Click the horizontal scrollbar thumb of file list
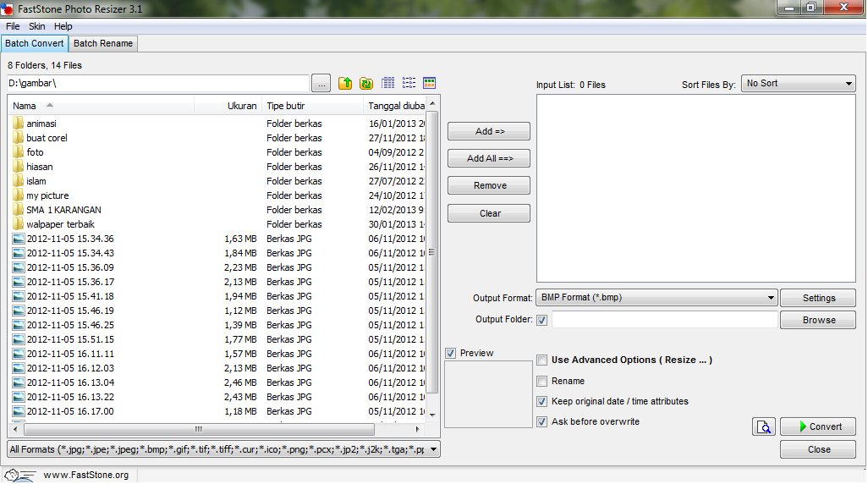Screen dimensions: 868x484 coord(199,429)
